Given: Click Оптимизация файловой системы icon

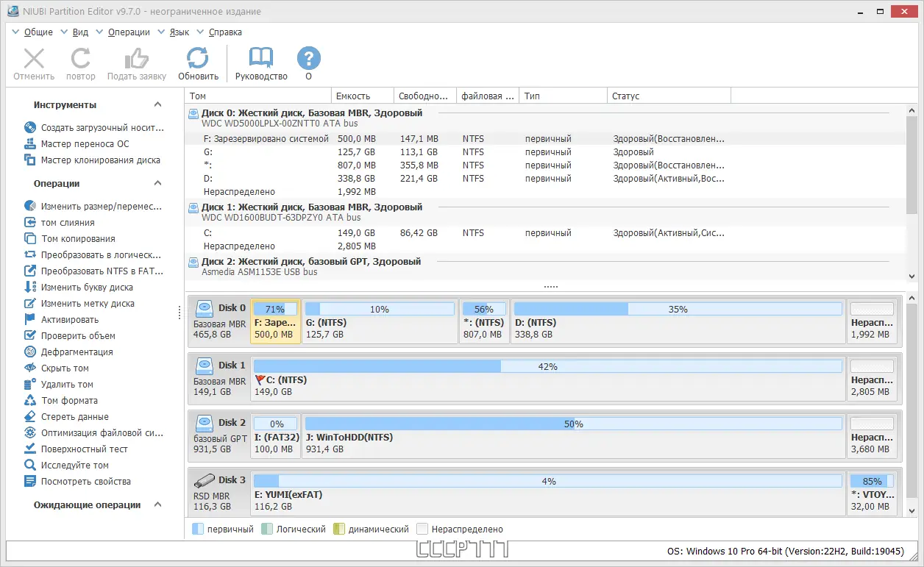Looking at the screenshot, I should (x=30, y=433).
